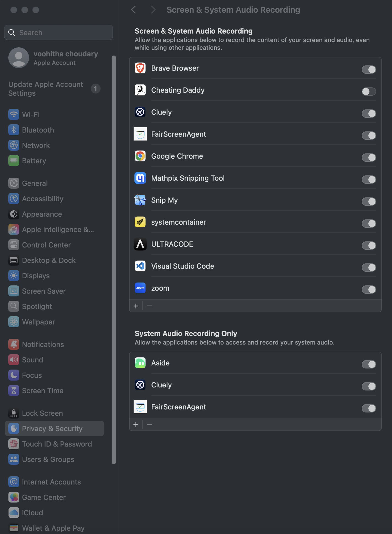The height and width of the screenshot is (534, 392).
Task: Click the sidebar vertical scrollbar
Action: coord(114,260)
